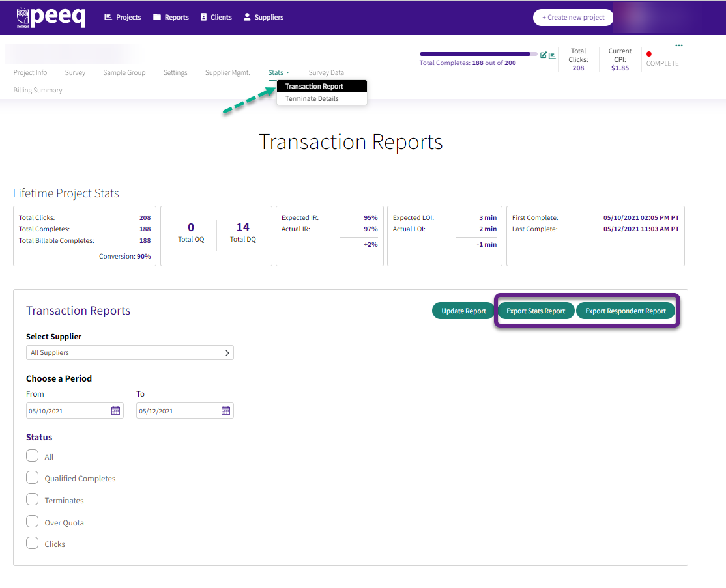Screen dimensions: 726x588
Task: Open the From date calendar icon
Action: (116, 411)
